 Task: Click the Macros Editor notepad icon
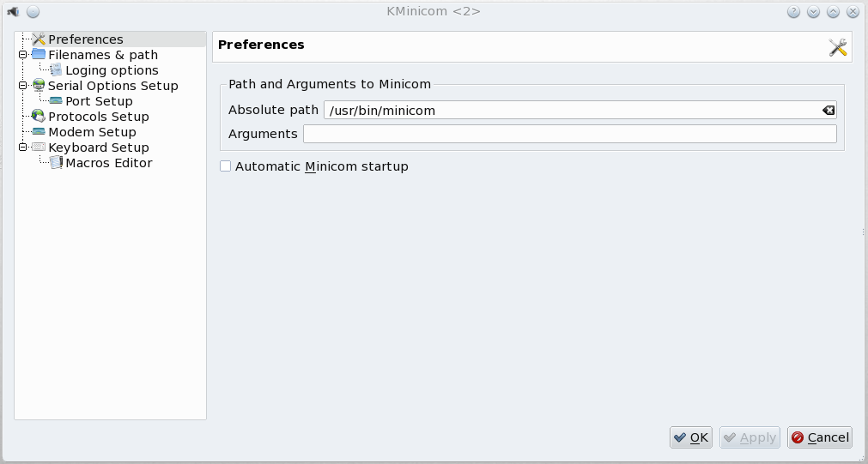coord(56,163)
